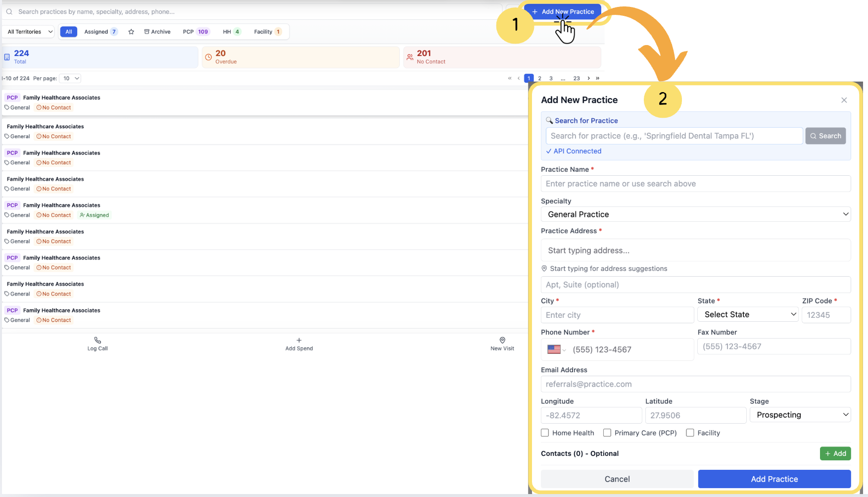
Task: Click the green Add contact button
Action: click(835, 453)
